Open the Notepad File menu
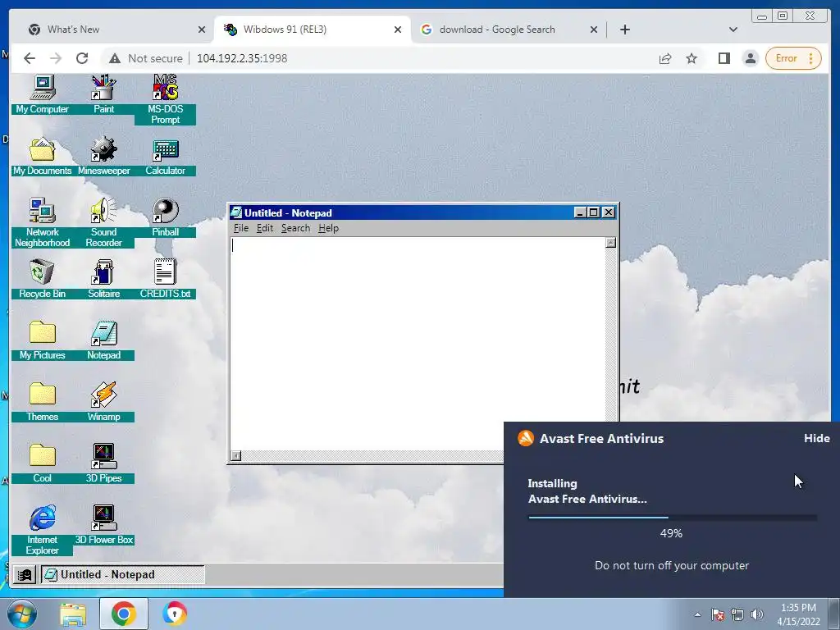The image size is (840, 630). coord(241,228)
